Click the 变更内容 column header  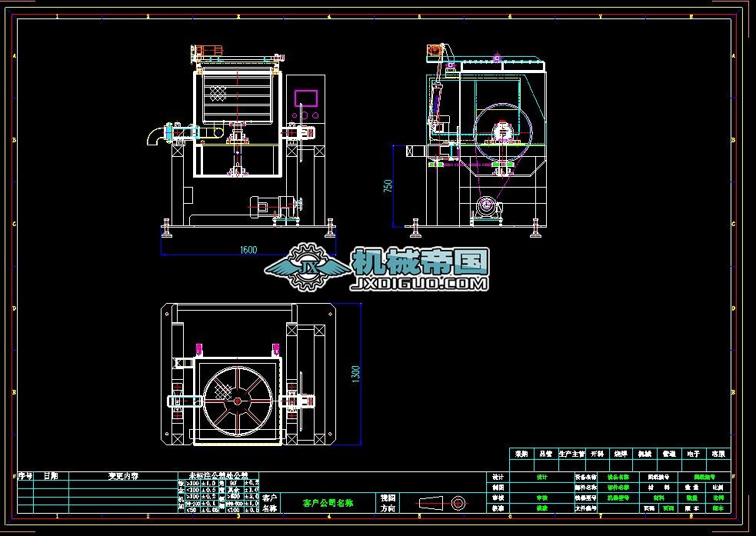point(123,476)
